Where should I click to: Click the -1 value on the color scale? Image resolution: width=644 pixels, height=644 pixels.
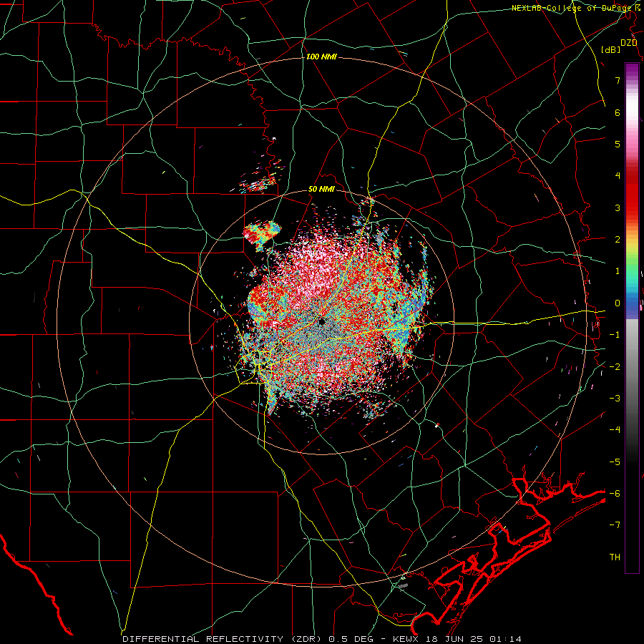tap(615, 335)
